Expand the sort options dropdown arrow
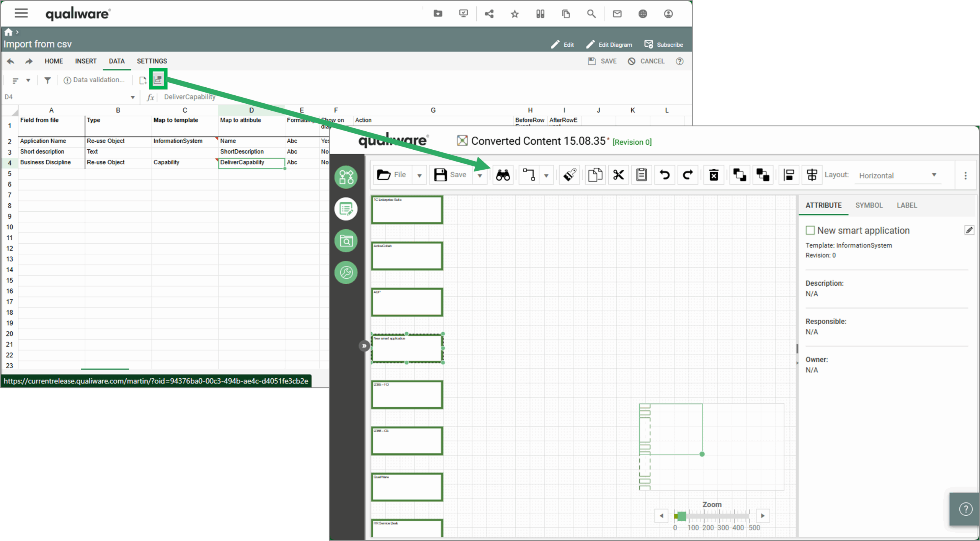The height and width of the screenshot is (541, 980). (x=28, y=80)
